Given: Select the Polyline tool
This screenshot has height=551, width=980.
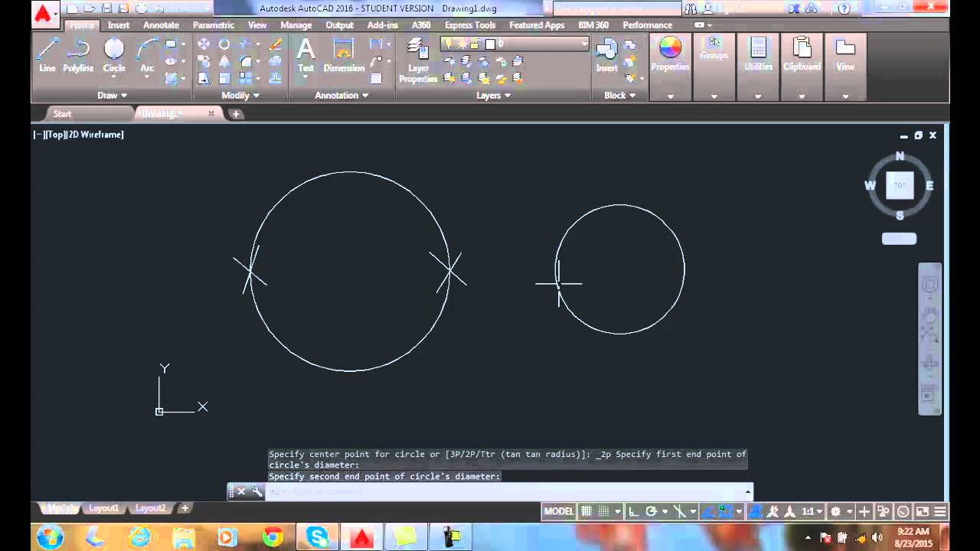Looking at the screenshot, I should tap(78, 55).
